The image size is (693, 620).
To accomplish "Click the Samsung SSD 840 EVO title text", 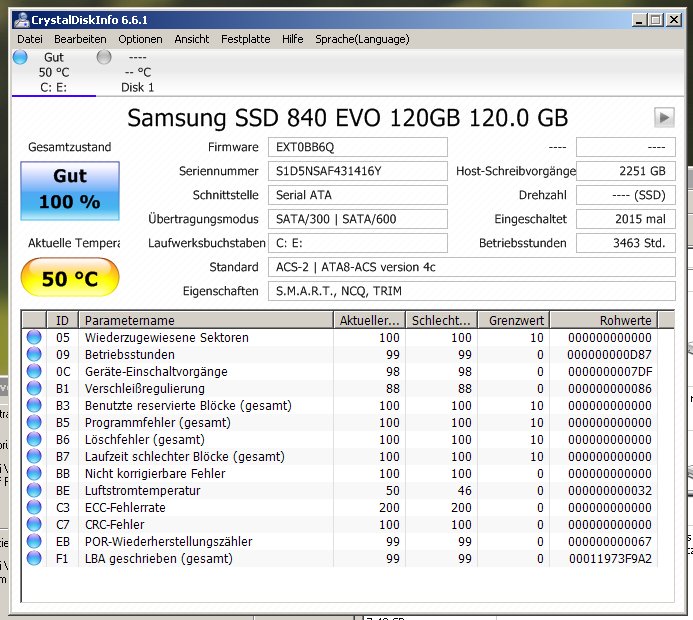I will pos(347,118).
